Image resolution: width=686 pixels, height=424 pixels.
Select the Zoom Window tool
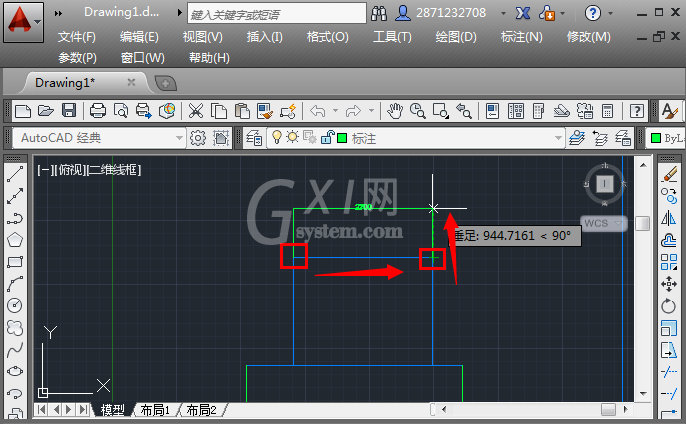pyautogui.click(x=441, y=111)
